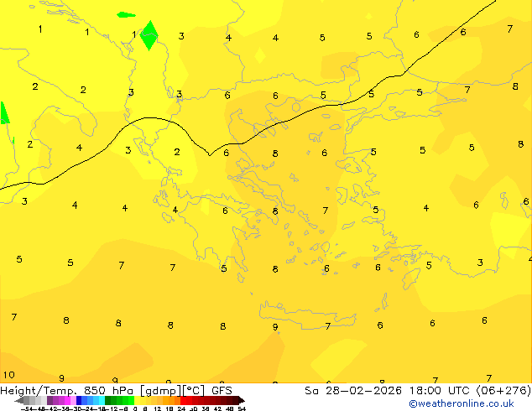Pick the magenta legend swatch
This screenshot has height=411, width=532.
coord(67,400)
